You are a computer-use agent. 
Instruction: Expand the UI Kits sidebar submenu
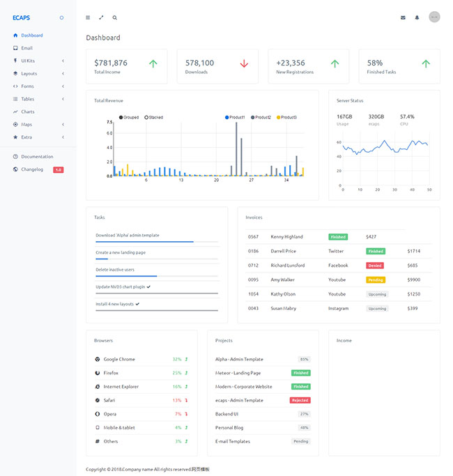[28, 61]
